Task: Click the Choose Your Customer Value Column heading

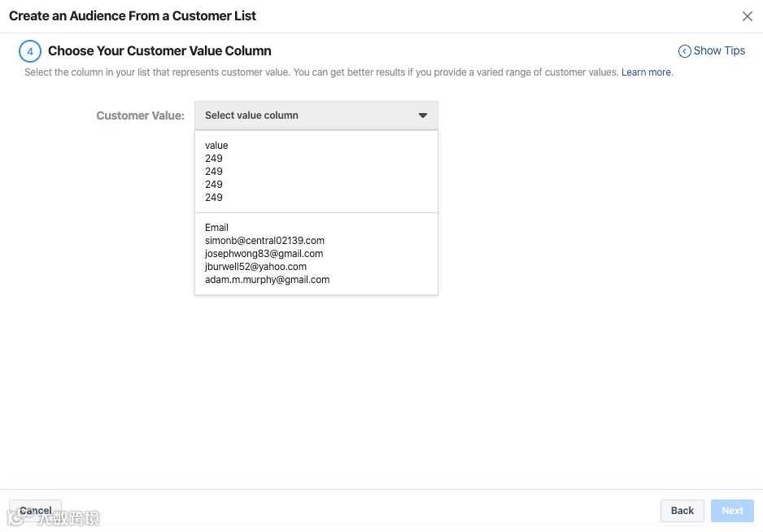Action: point(159,50)
